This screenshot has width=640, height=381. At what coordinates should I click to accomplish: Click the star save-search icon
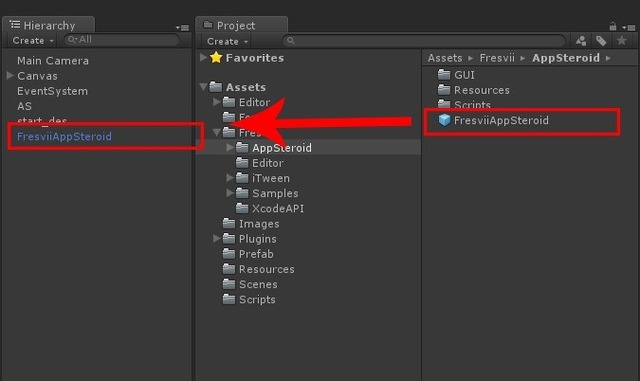point(622,40)
